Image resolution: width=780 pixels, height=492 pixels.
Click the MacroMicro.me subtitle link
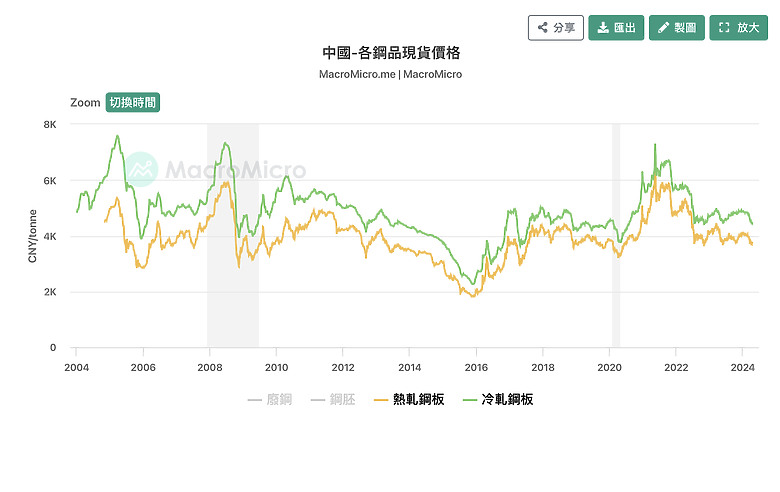click(357, 74)
